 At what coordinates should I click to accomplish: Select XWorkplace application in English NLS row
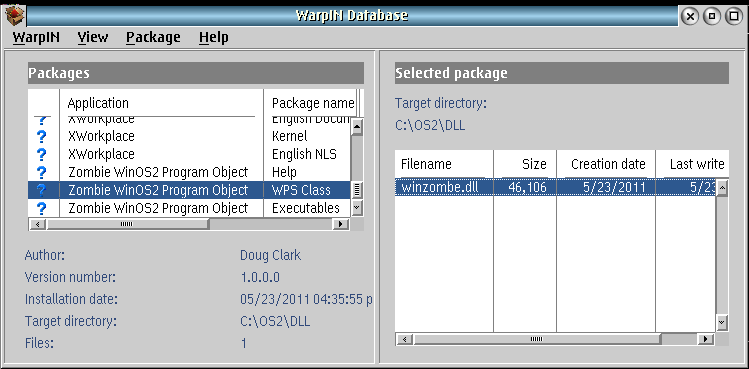click(101, 154)
